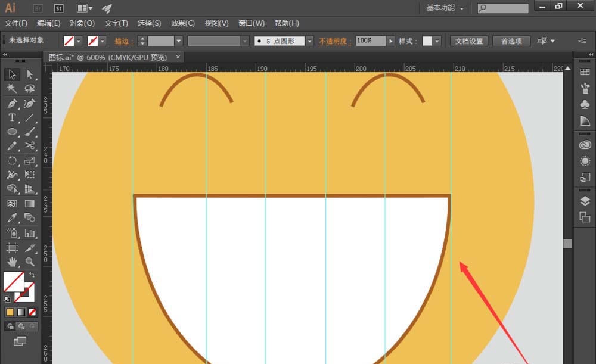Open the Arrange Documents dropdown
Image resolution: width=596 pixels, height=364 pixels.
(x=85, y=8)
